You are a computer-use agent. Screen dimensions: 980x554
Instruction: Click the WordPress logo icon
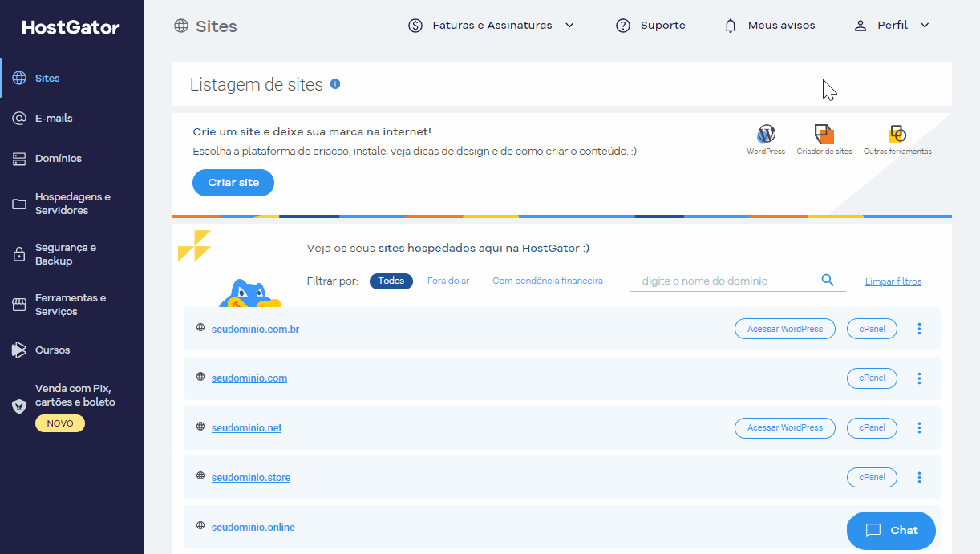[x=767, y=134]
